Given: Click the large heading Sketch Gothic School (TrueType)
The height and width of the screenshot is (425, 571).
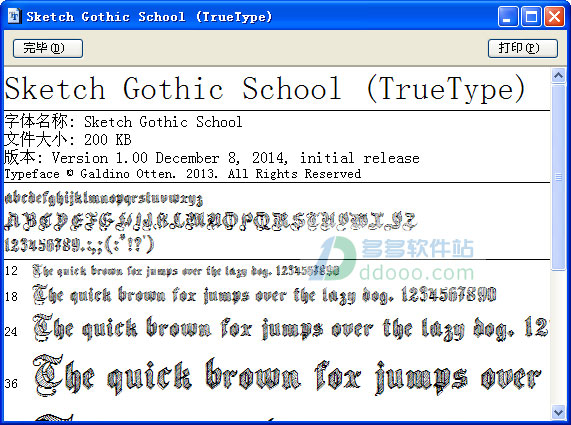Looking at the screenshot, I should click(265, 89).
